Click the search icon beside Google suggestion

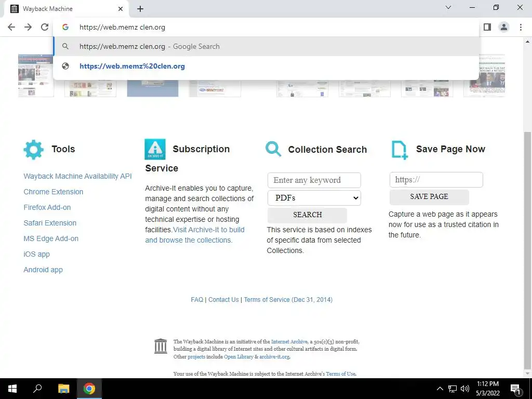[65, 46]
